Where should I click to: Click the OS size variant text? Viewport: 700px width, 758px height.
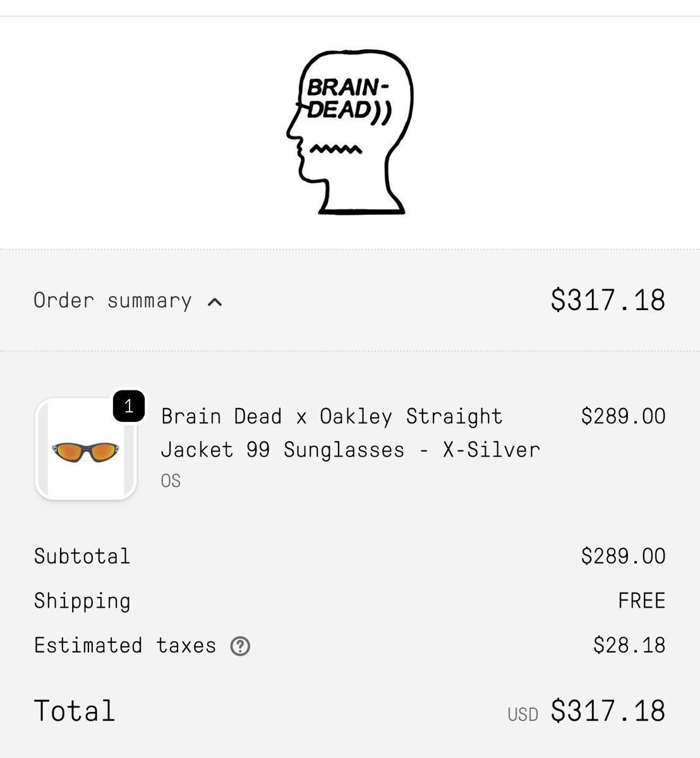tap(171, 481)
